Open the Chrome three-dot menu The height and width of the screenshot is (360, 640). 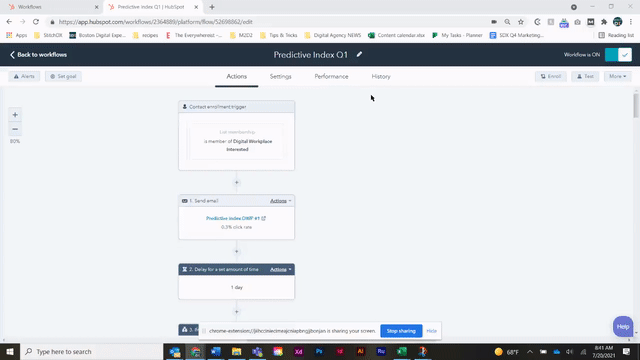pos(631,22)
